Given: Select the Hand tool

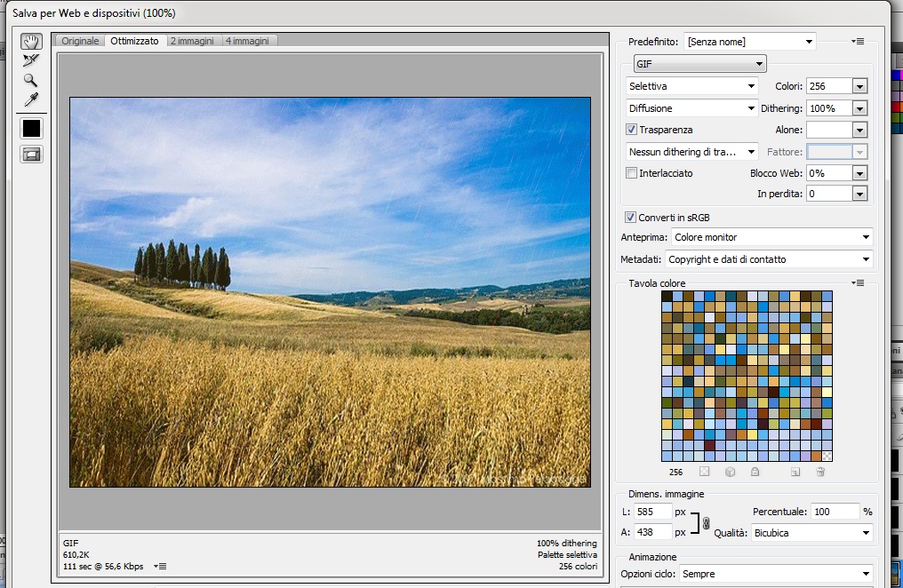Looking at the screenshot, I should pos(30,40).
